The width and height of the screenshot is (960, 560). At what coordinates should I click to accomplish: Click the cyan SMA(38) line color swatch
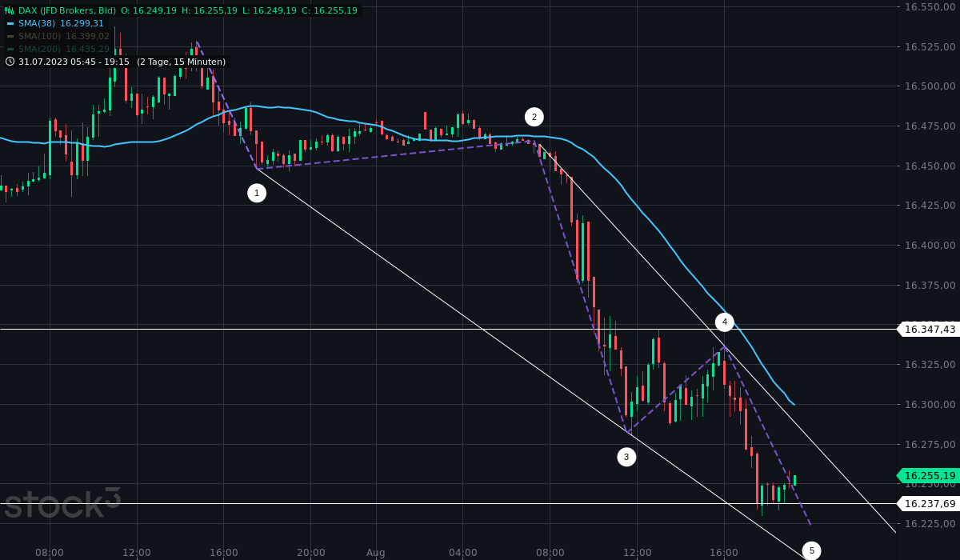10,24
